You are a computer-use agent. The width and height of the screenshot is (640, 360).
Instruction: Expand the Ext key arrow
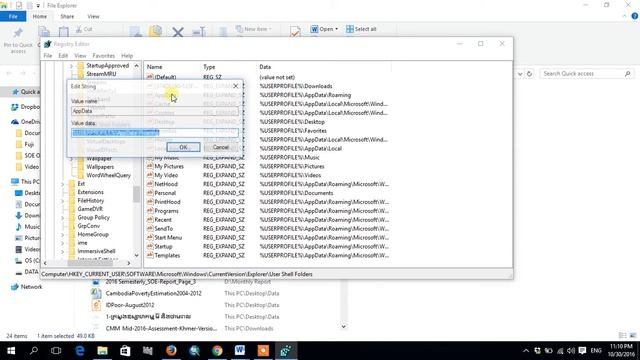coord(63,184)
